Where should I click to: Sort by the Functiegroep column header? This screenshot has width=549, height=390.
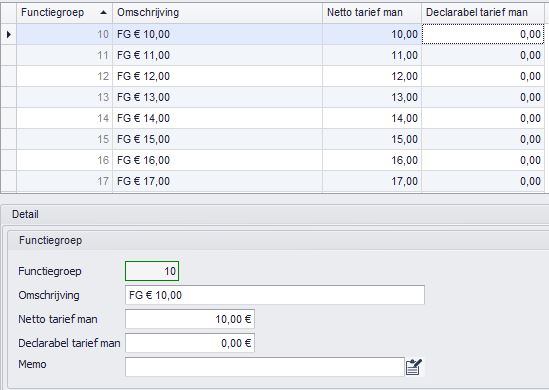pyautogui.click(x=64, y=13)
